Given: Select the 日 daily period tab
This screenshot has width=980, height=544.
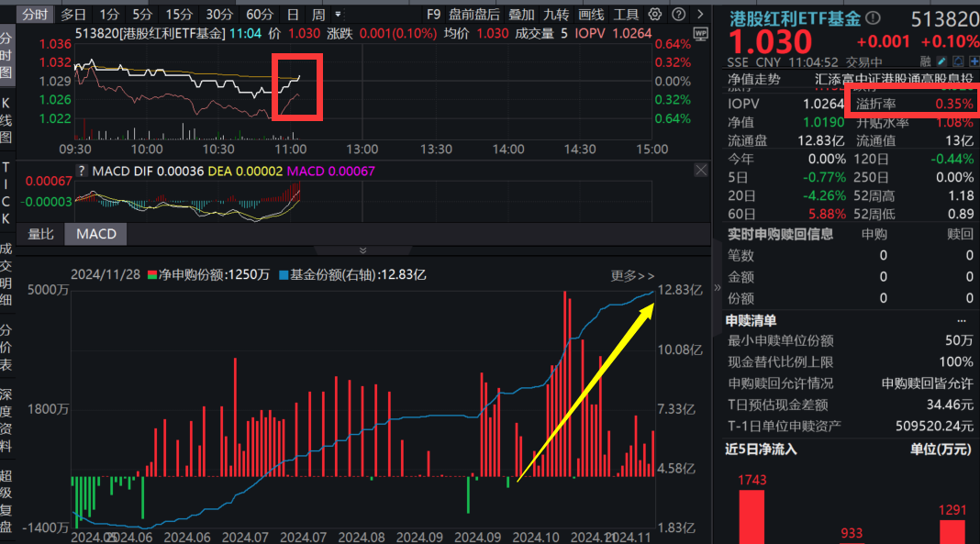Looking at the screenshot, I should (x=293, y=14).
